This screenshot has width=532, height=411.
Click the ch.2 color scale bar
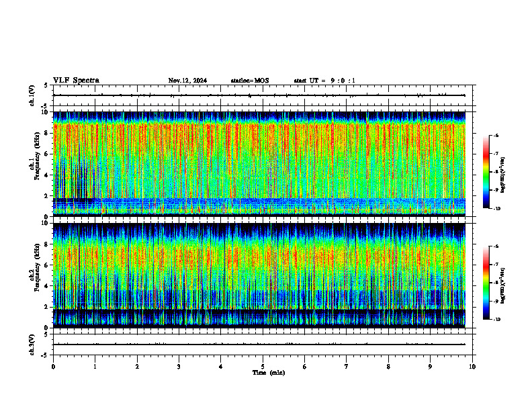coord(486,283)
